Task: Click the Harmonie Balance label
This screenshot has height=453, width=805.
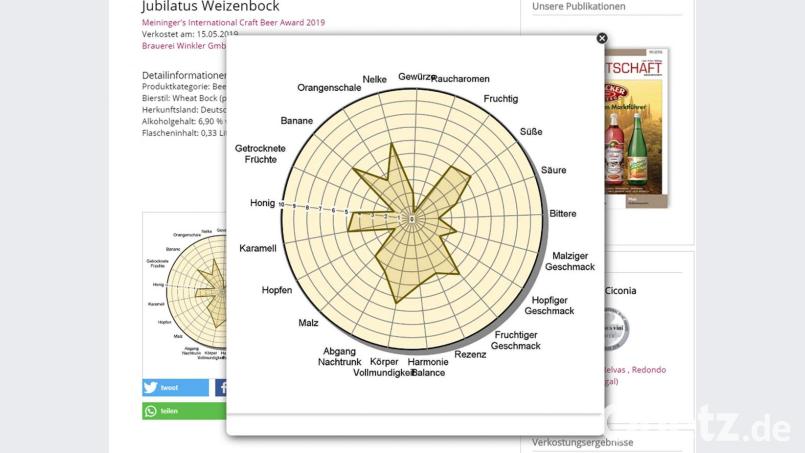Action: [428, 367]
